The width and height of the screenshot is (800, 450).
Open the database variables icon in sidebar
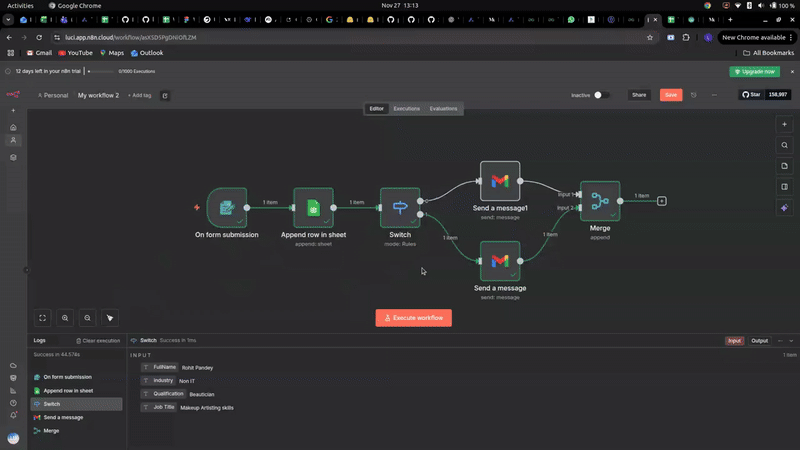[13, 378]
